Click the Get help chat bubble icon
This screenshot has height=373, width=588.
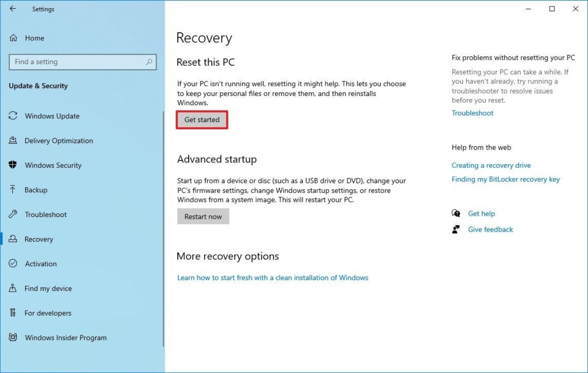pos(456,213)
